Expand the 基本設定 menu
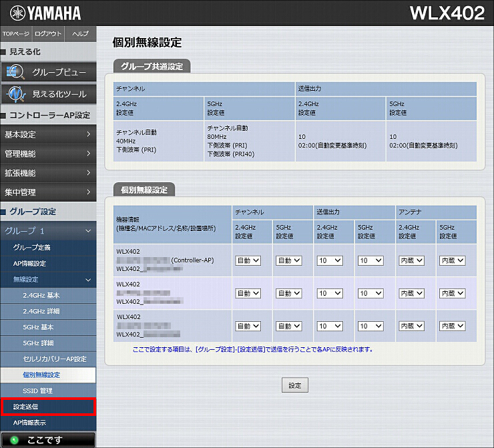Image resolution: width=494 pixels, height=448 pixels. pyautogui.click(x=48, y=134)
